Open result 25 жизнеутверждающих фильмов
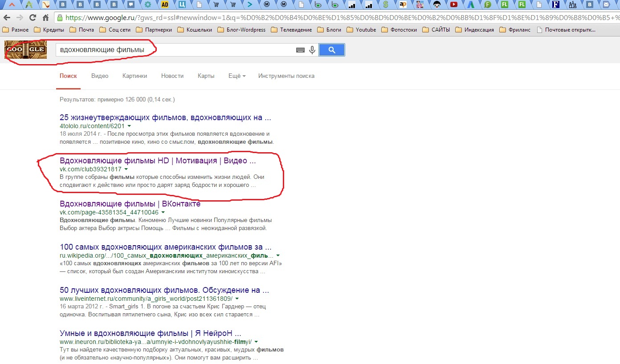620x364 pixels. pyautogui.click(x=165, y=118)
